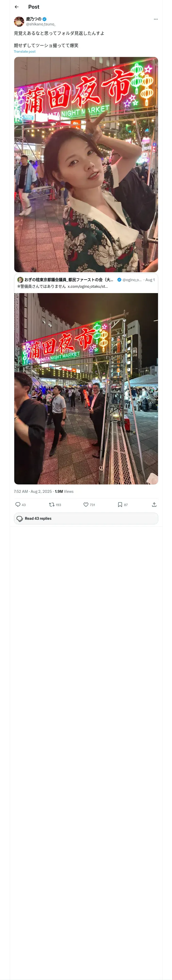Image resolution: width=172 pixels, height=980 pixels.
Task: Open the three-dot more options menu
Action: tap(156, 19)
